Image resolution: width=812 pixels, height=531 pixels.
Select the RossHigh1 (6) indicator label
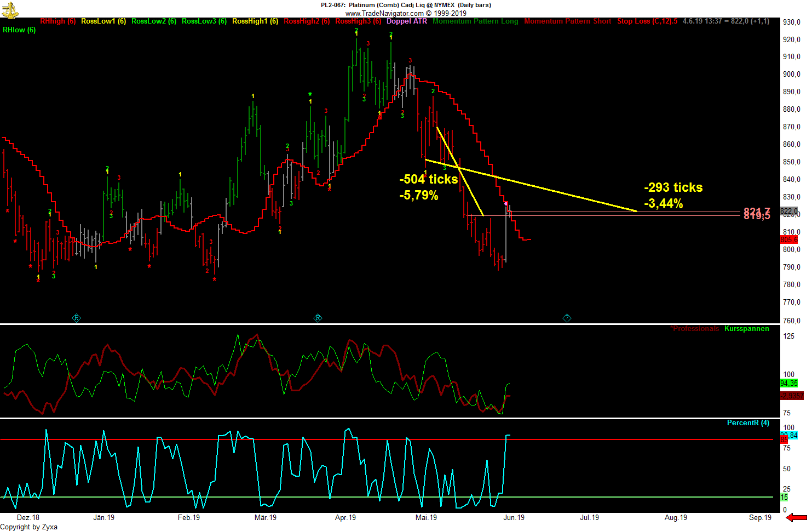(x=255, y=21)
